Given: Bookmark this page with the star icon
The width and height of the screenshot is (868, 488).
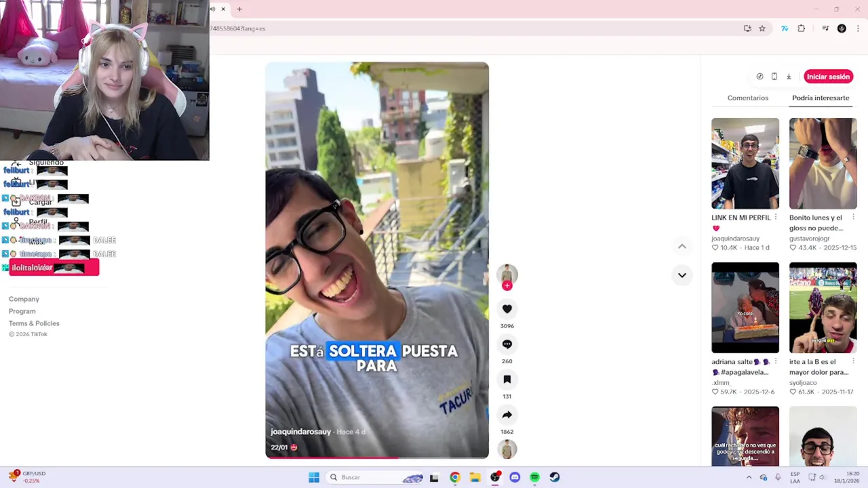Looking at the screenshot, I should click(762, 28).
